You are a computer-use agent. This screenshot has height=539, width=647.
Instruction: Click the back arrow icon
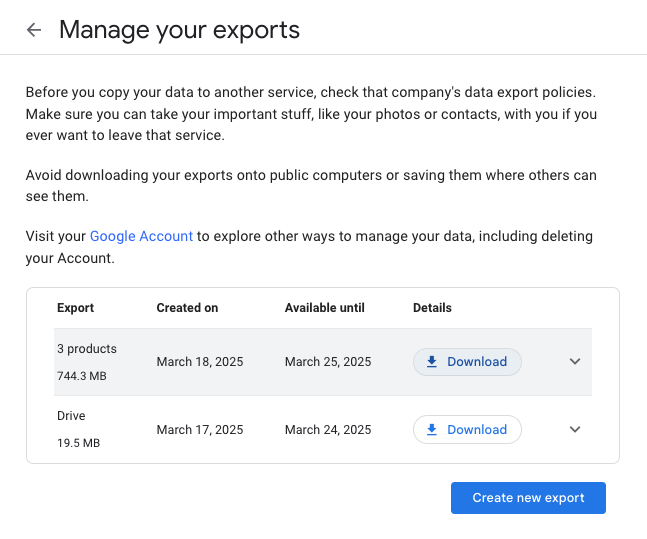[34, 30]
